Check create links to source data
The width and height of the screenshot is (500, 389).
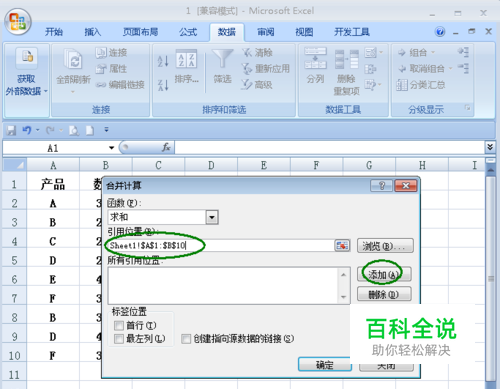[186, 339]
